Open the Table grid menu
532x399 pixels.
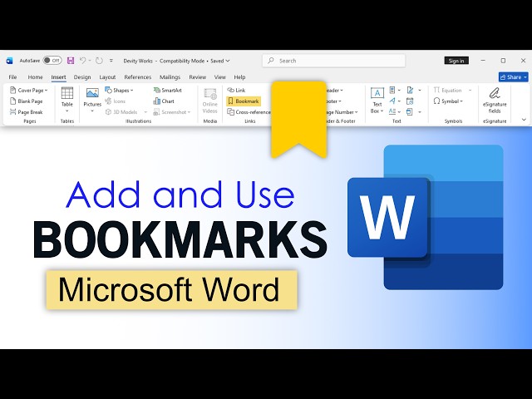pos(67,101)
